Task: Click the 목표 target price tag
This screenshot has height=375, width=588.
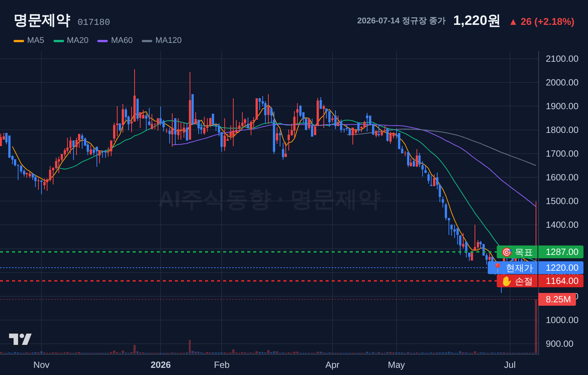Action: 517,252
